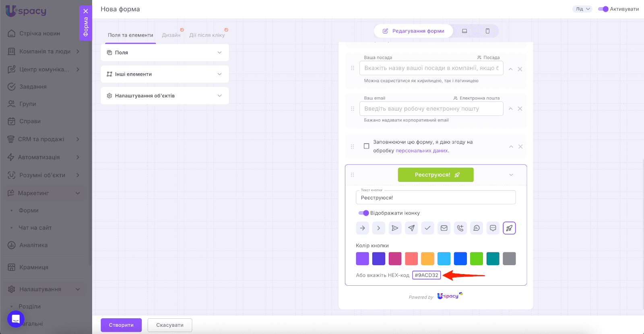Screen dimensions: 644x334
Task: Switch to desktop preview icon
Action: (x=464, y=31)
